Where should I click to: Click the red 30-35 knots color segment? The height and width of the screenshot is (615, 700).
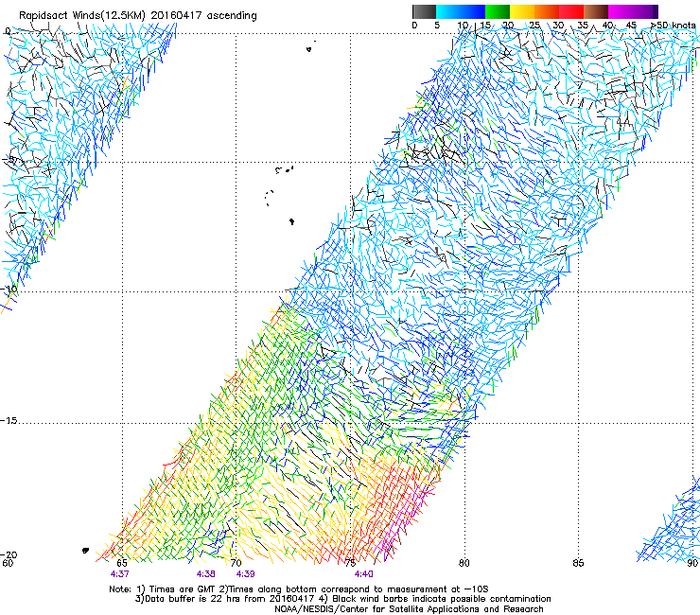[571, 11]
